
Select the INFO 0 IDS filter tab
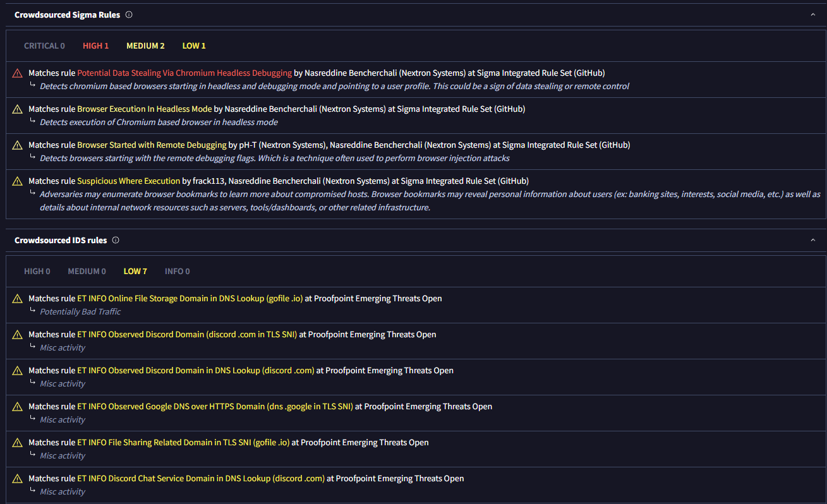[x=178, y=272]
